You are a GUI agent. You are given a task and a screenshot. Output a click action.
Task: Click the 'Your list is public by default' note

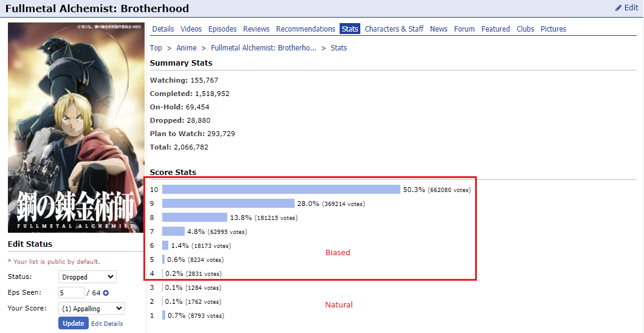click(54, 261)
